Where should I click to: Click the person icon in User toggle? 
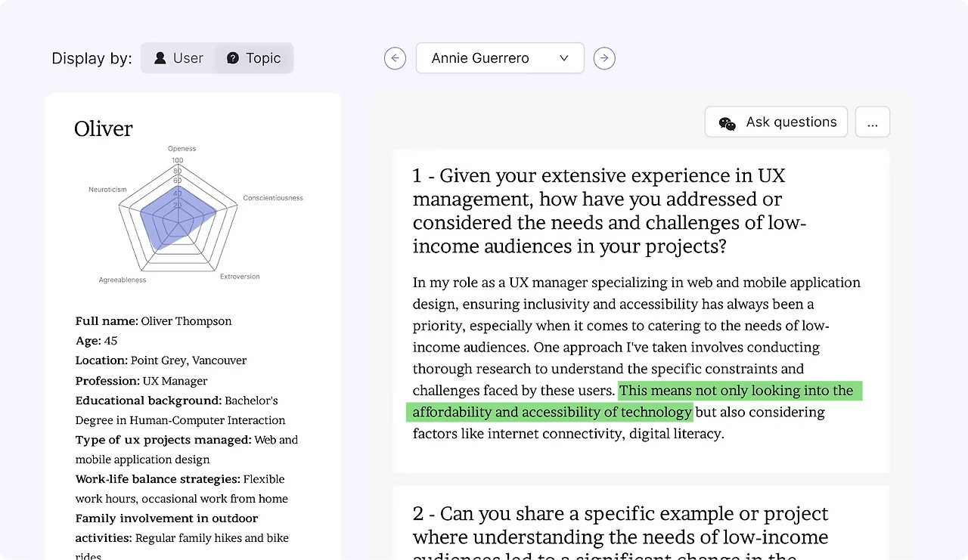point(160,58)
